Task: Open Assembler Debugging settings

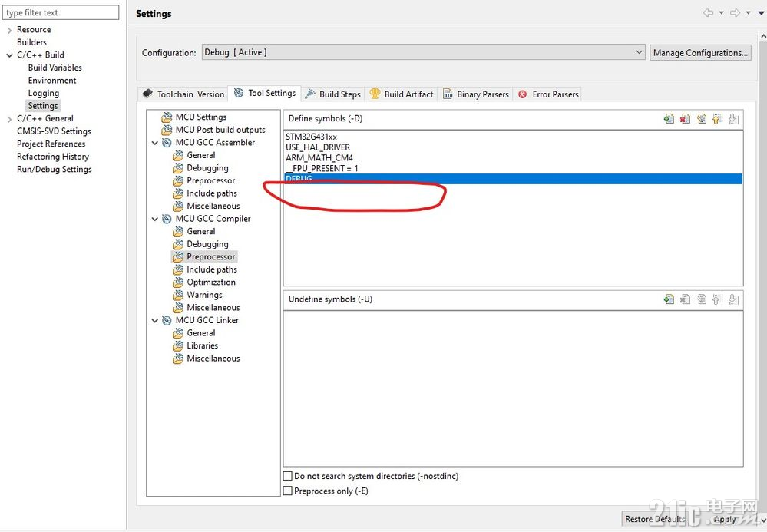Action: 207,167
